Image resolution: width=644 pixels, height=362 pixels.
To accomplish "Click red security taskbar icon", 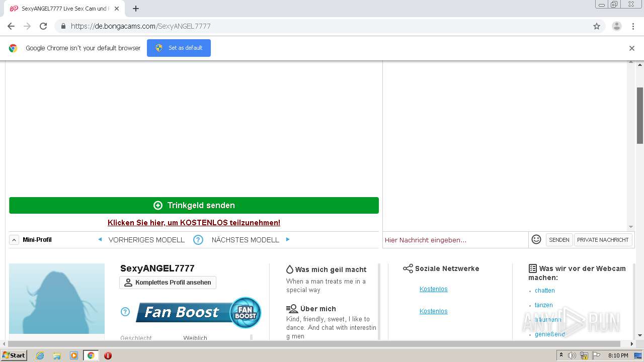I will pyautogui.click(x=108, y=355).
